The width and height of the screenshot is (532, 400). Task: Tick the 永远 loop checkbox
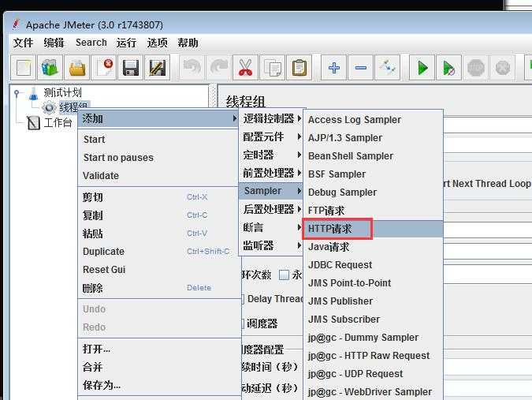point(284,275)
